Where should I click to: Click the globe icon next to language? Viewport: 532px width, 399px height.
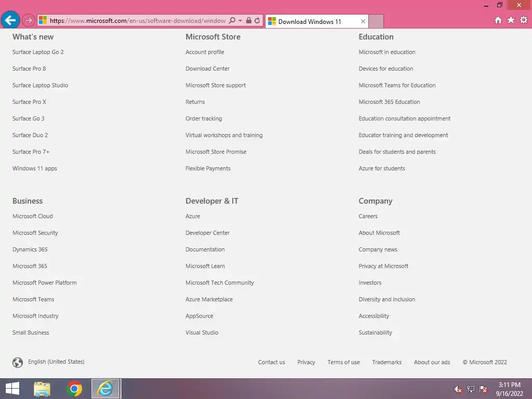pyautogui.click(x=18, y=362)
